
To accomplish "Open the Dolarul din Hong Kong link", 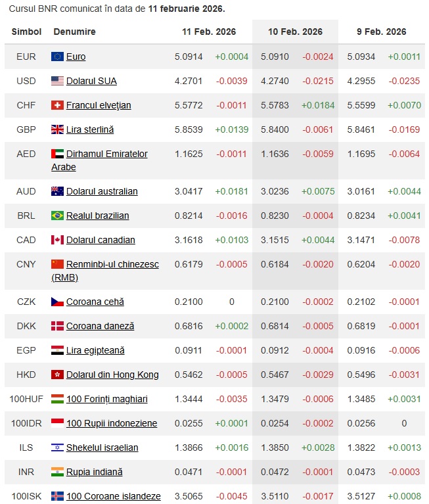I will pos(112,375).
